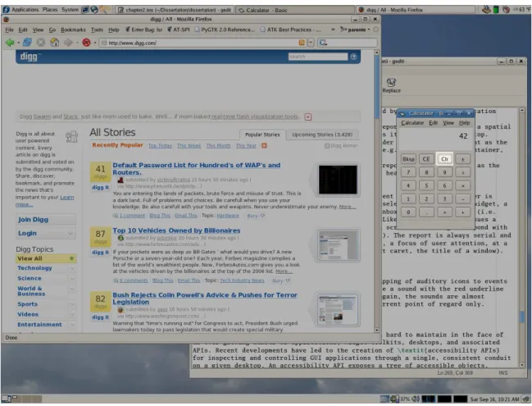Click digg it under the 87 diggs story

[101, 253]
